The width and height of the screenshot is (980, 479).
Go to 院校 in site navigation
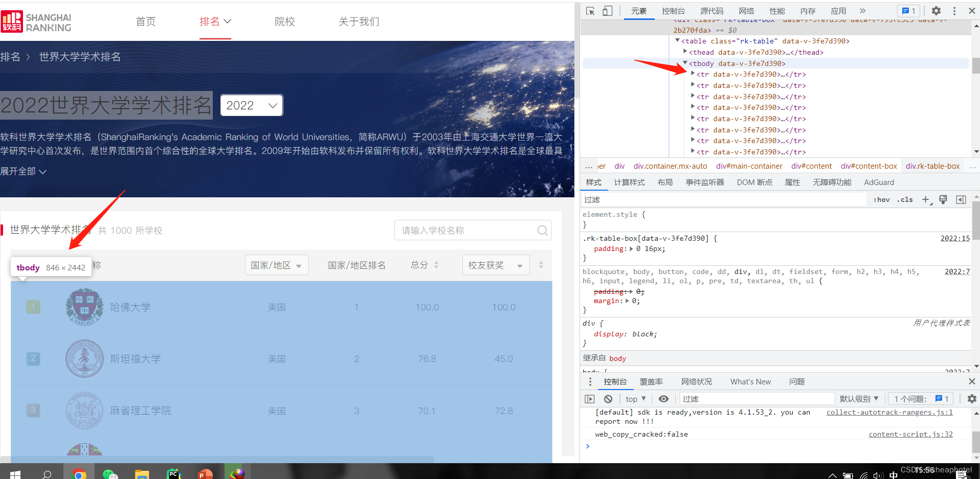(285, 21)
